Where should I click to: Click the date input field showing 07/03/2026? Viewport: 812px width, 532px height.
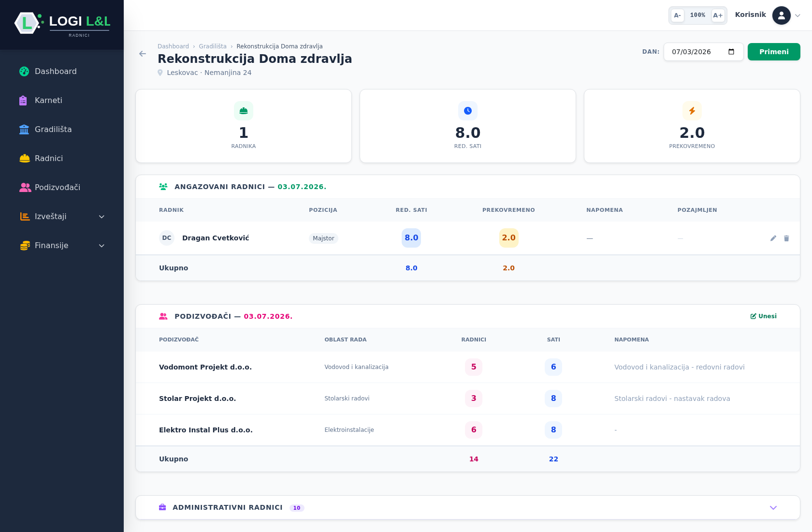point(703,52)
